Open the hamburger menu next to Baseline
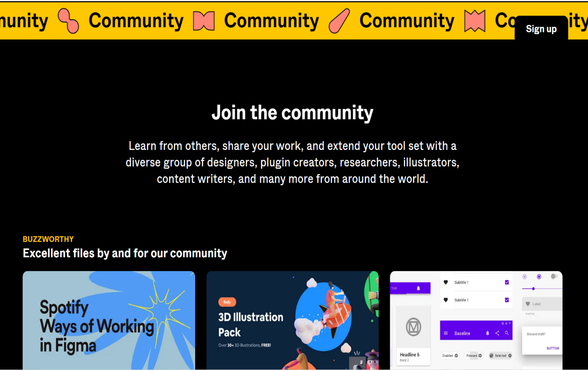Screen dimensions: 588x370 coord(446,333)
